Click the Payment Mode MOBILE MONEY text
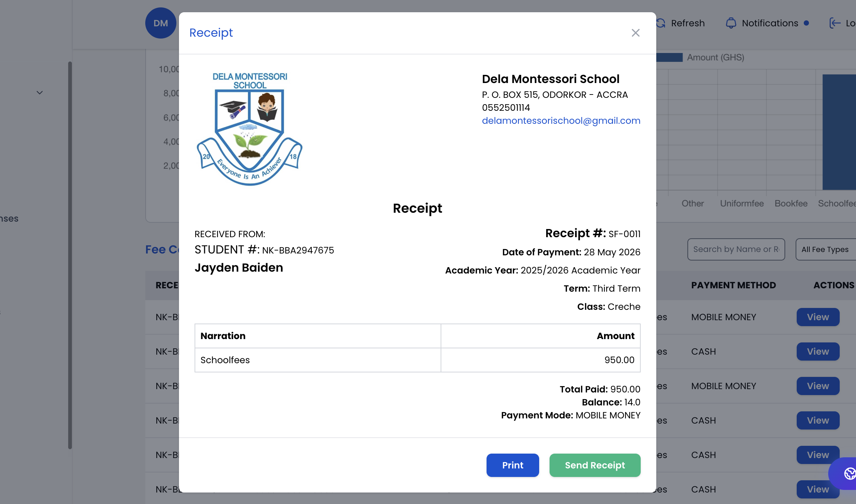This screenshot has width=856, height=504. point(571,415)
